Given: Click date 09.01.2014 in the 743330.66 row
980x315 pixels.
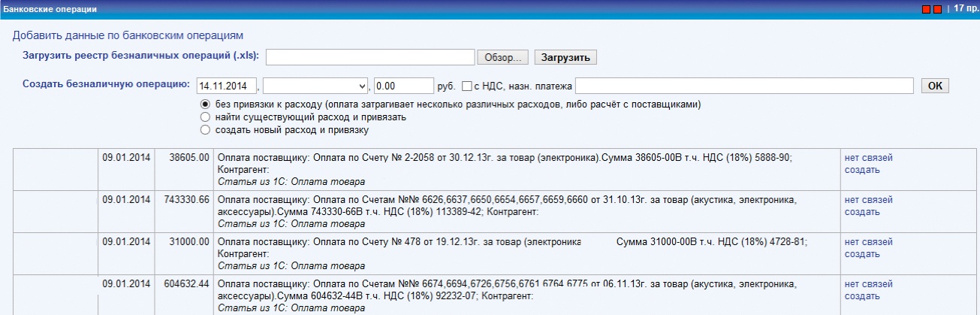Looking at the screenshot, I should click(x=127, y=200).
